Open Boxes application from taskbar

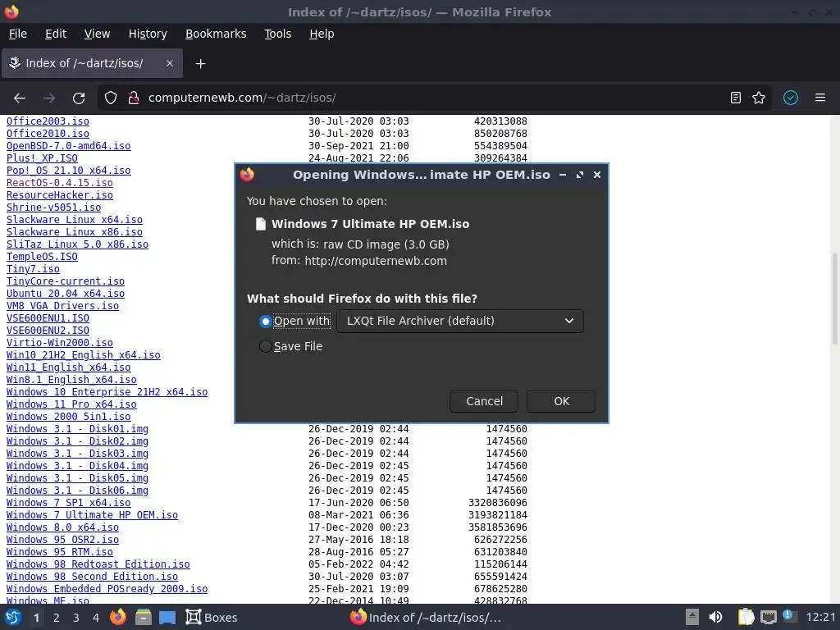(x=212, y=618)
